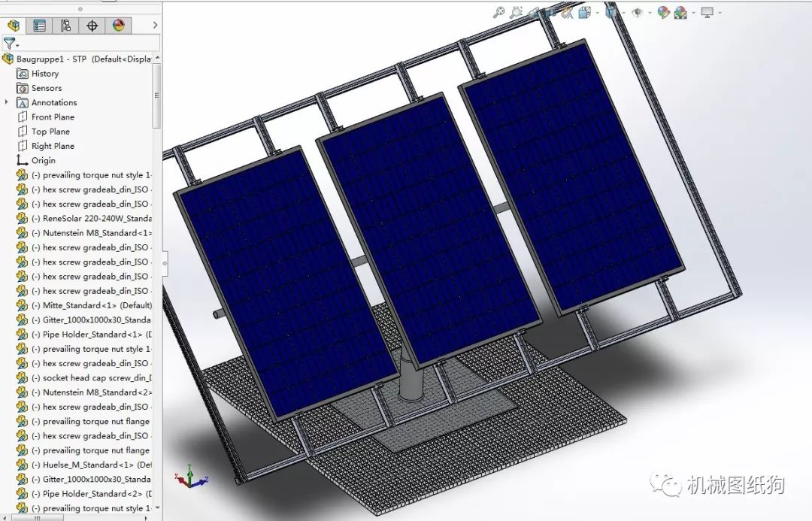Image resolution: width=812 pixels, height=521 pixels.
Task: Open the PropertyManager tab
Action: [x=39, y=25]
